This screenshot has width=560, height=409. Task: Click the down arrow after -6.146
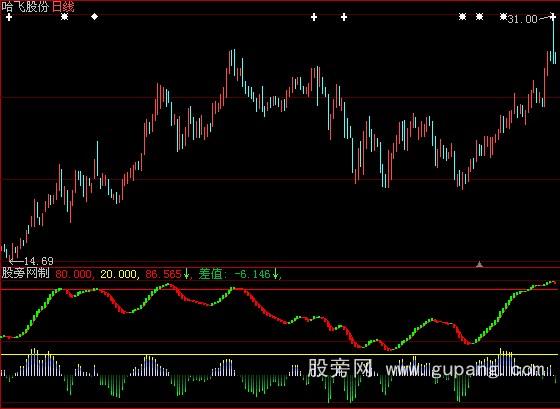click(275, 274)
